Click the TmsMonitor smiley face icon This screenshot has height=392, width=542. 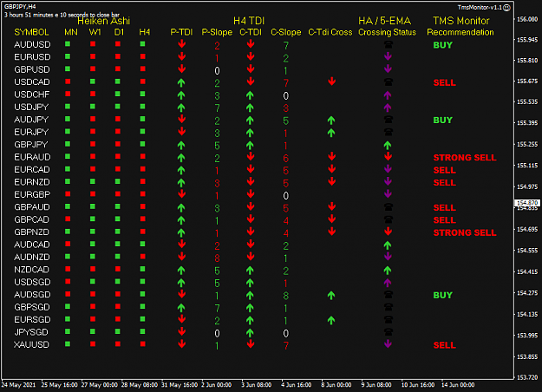(x=506, y=8)
